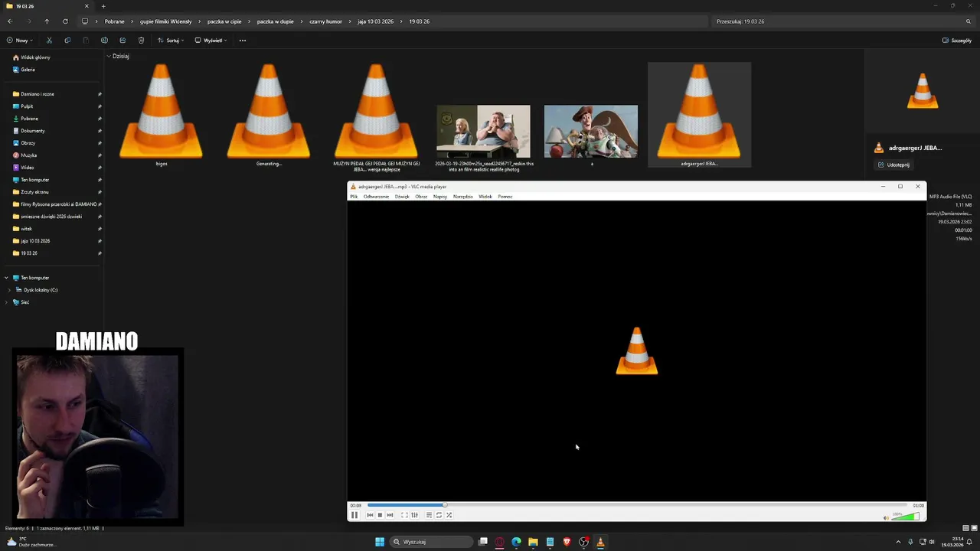Expand the Sieć tree node
This screenshot has width=980, height=551.
click(x=6, y=302)
